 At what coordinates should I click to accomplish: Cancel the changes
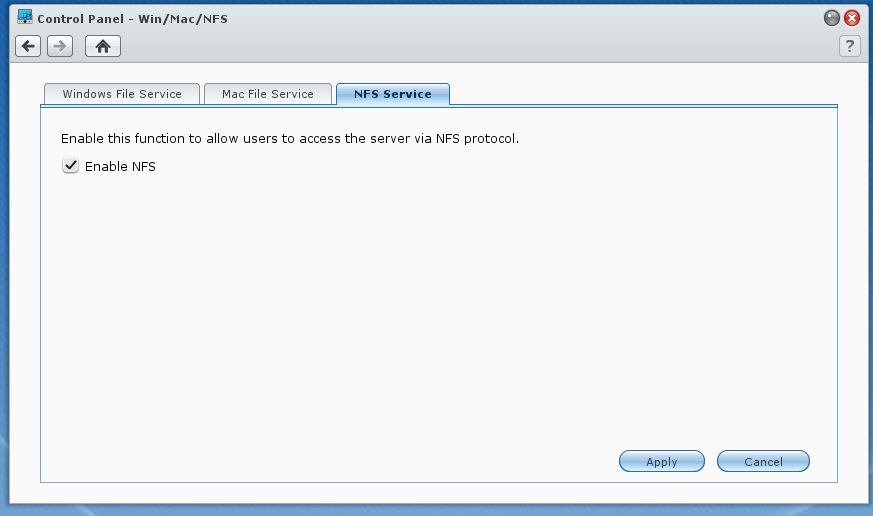point(764,462)
